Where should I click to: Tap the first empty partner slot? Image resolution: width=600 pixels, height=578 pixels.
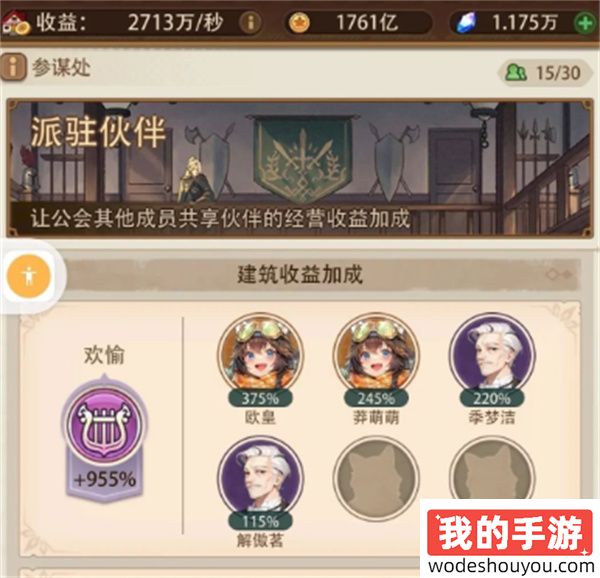pyautogui.click(x=376, y=479)
